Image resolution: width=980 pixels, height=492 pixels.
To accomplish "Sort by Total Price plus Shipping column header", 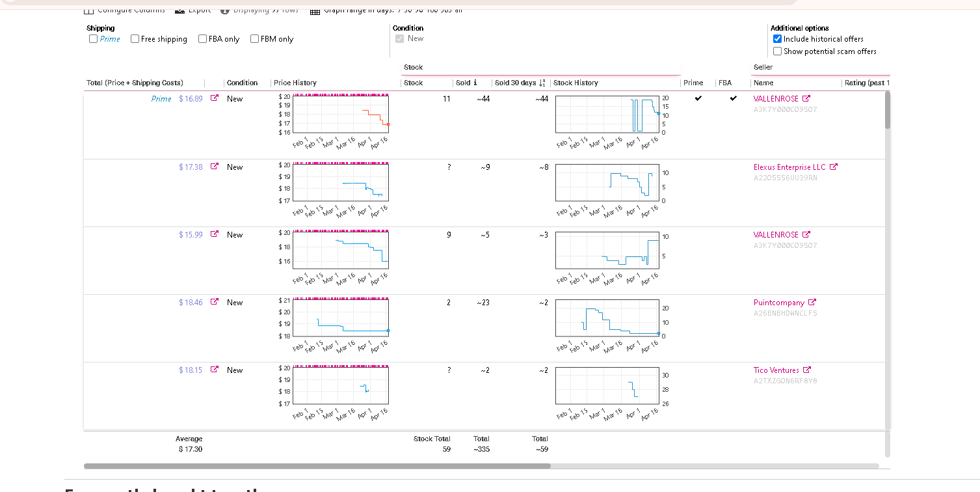I will point(135,83).
